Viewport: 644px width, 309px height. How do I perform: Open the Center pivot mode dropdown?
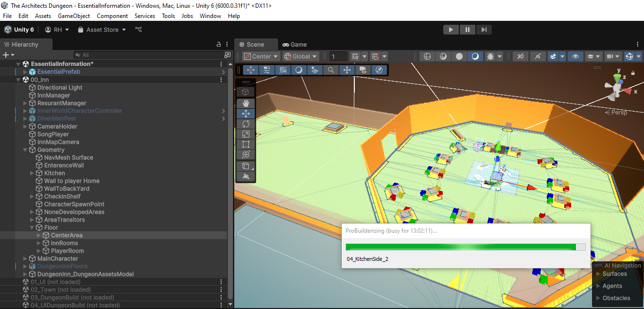(x=261, y=56)
